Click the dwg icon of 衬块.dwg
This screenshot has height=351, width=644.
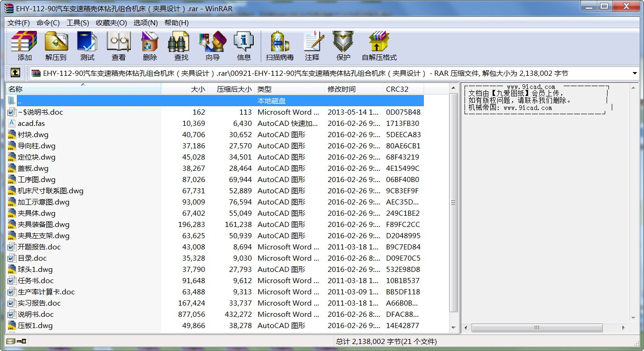coord(12,134)
